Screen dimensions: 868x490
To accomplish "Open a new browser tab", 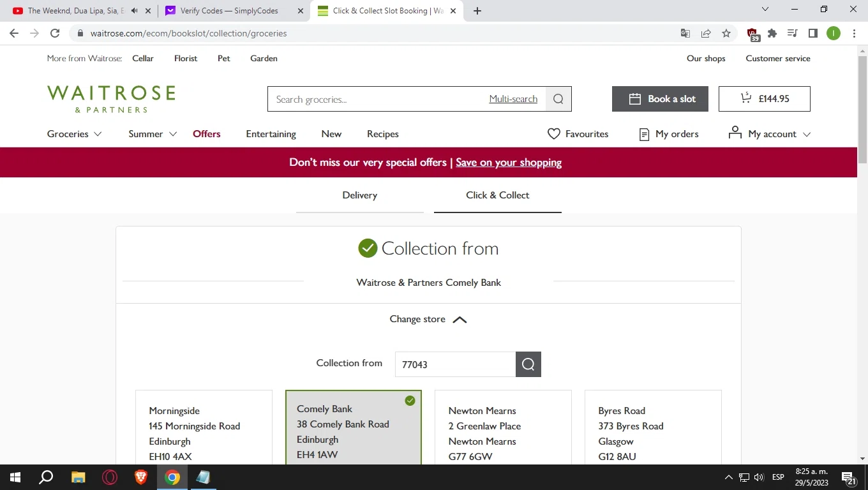I will click(477, 11).
